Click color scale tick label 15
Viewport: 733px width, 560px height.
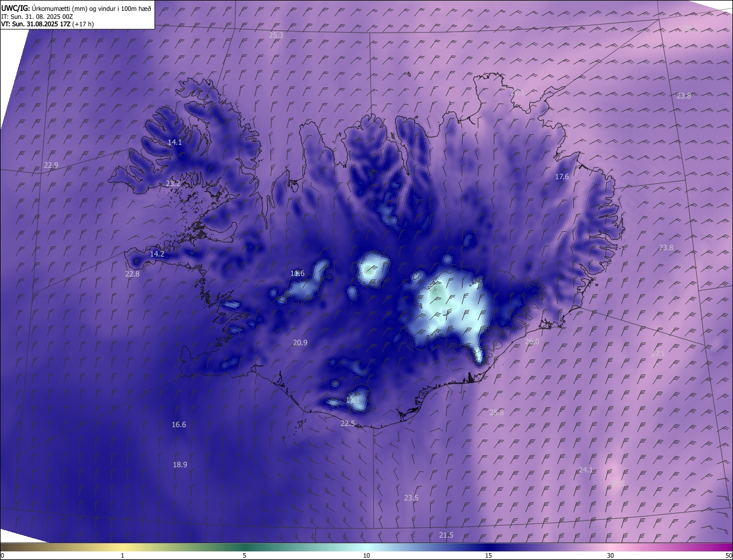(488, 556)
